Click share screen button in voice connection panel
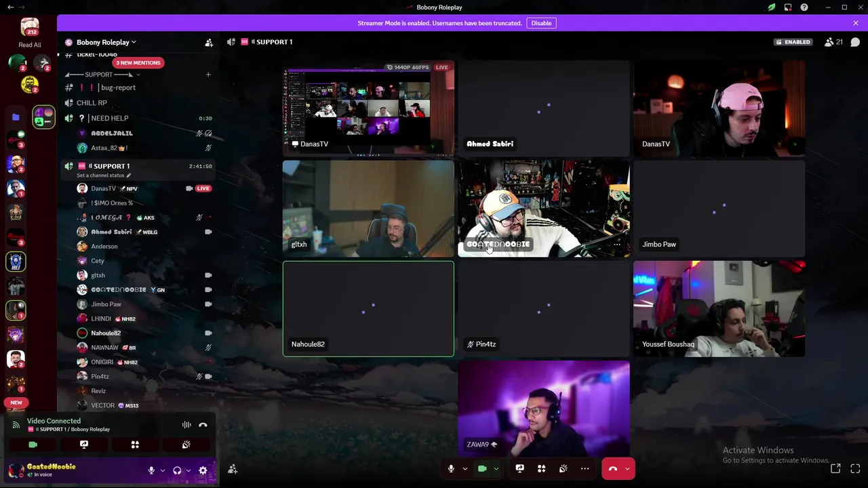 84,445
